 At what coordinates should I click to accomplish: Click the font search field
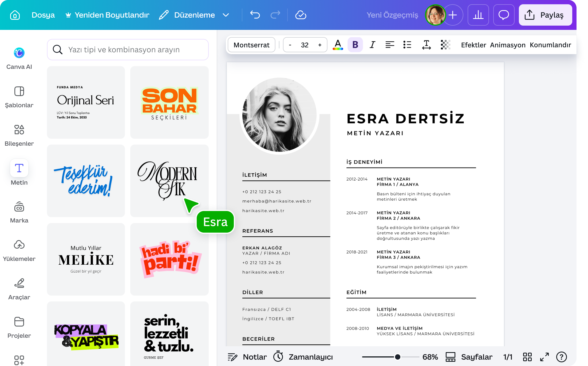128,50
